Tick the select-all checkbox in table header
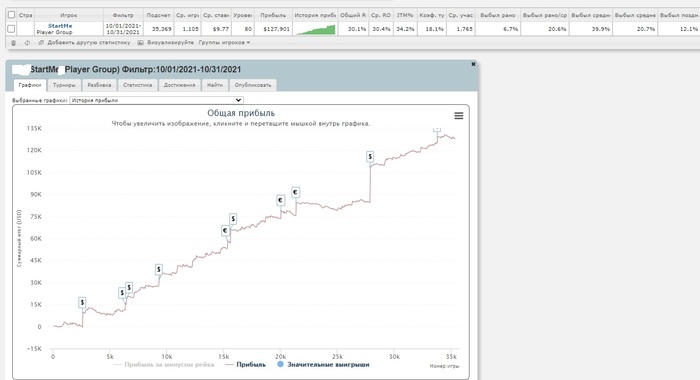 [x=11, y=15]
